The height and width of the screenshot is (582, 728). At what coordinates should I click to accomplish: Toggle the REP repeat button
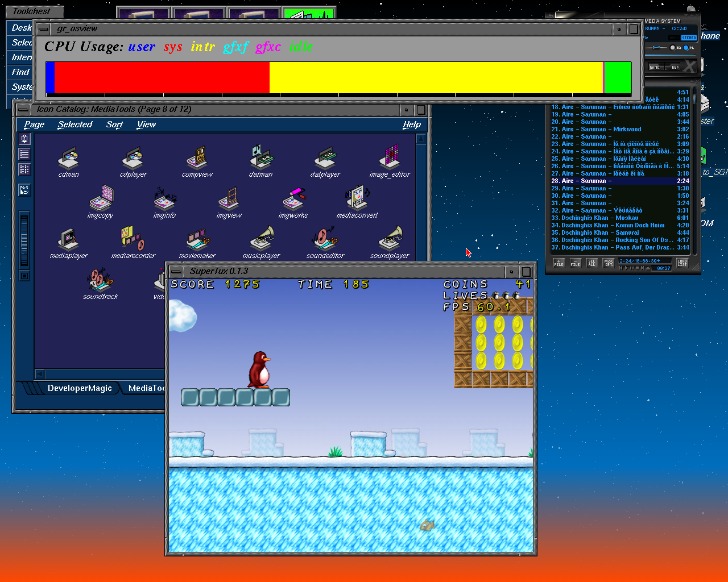(x=672, y=67)
